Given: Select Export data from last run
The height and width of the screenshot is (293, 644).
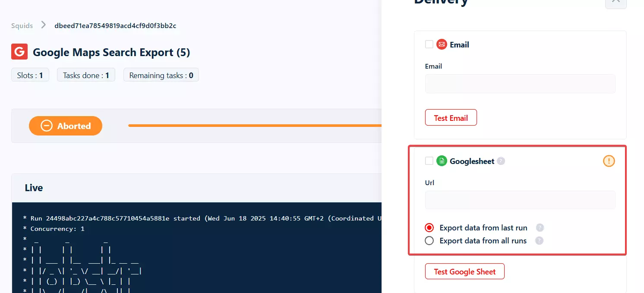Looking at the screenshot, I should point(429,228).
